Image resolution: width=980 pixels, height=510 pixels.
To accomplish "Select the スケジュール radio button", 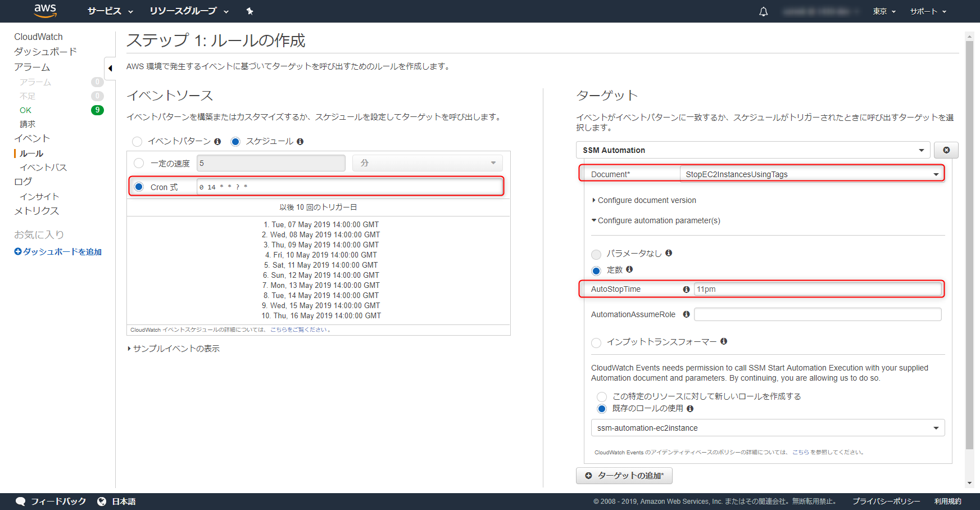I will 235,142.
